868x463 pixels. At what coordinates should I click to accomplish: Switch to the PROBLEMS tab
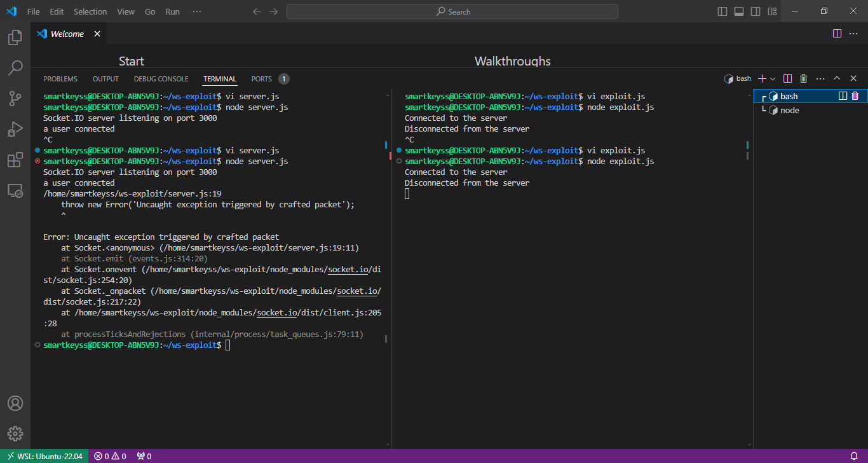click(60, 79)
